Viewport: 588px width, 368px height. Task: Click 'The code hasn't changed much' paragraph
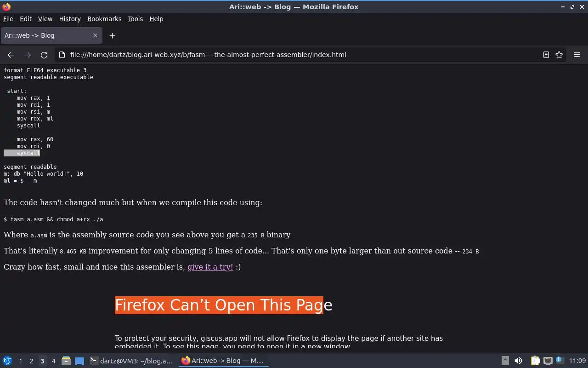tap(133, 202)
